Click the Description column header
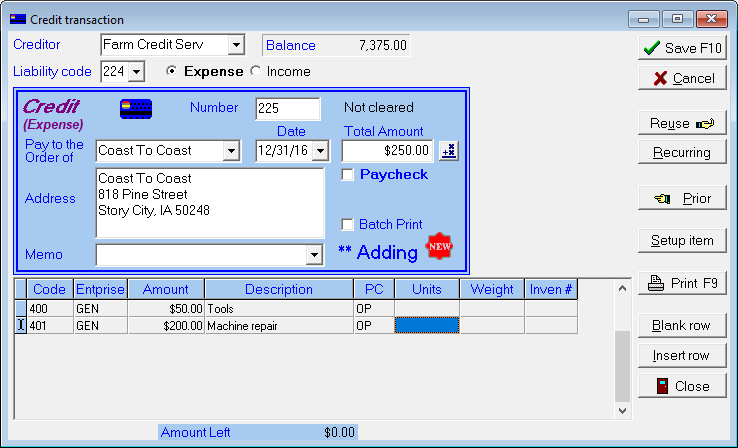738x448 pixels. (x=278, y=289)
